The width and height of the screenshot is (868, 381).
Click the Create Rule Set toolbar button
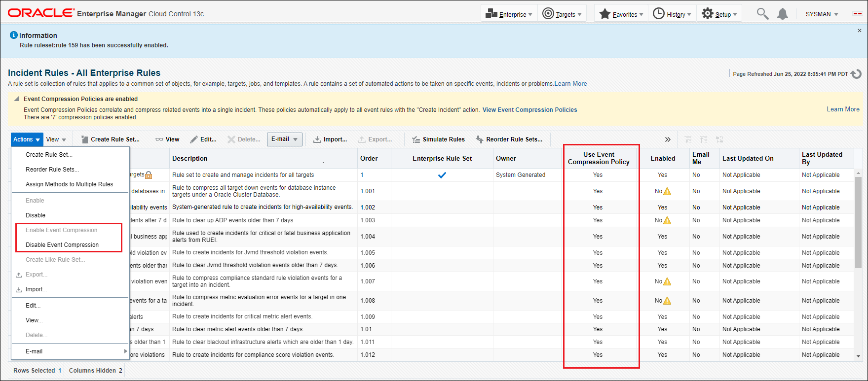pos(111,139)
